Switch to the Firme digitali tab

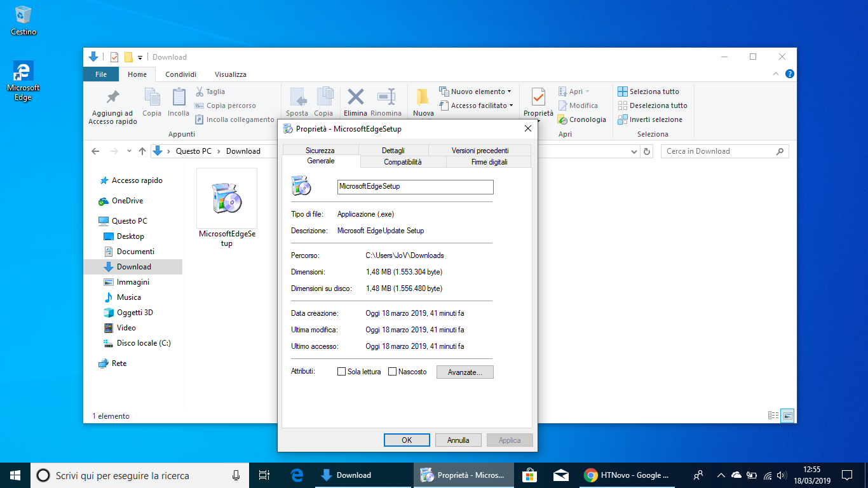[x=489, y=162]
